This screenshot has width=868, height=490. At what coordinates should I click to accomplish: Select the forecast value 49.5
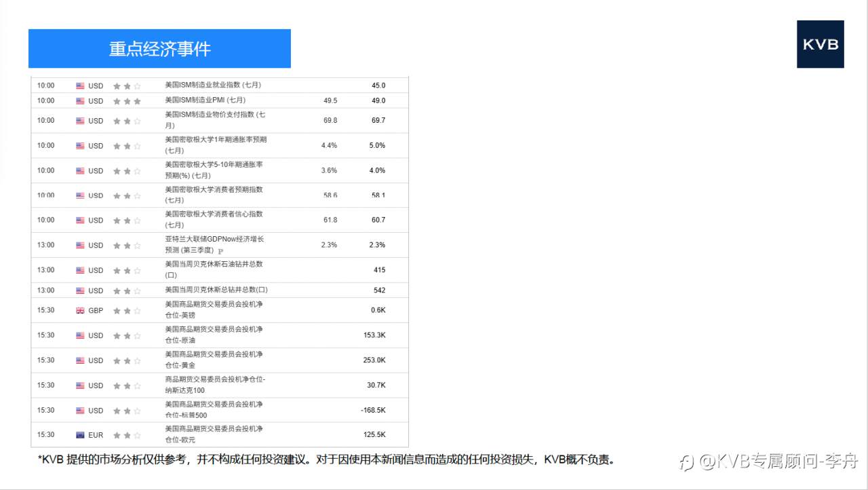330,100
